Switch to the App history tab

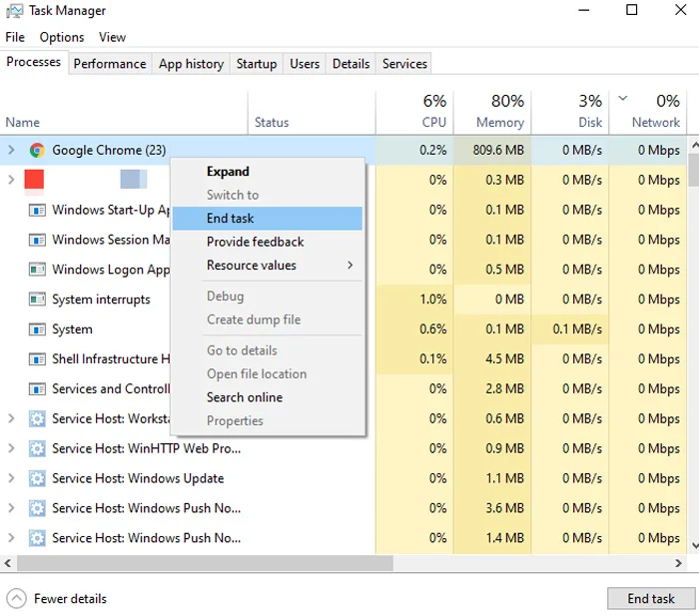[x=192, y=64]
